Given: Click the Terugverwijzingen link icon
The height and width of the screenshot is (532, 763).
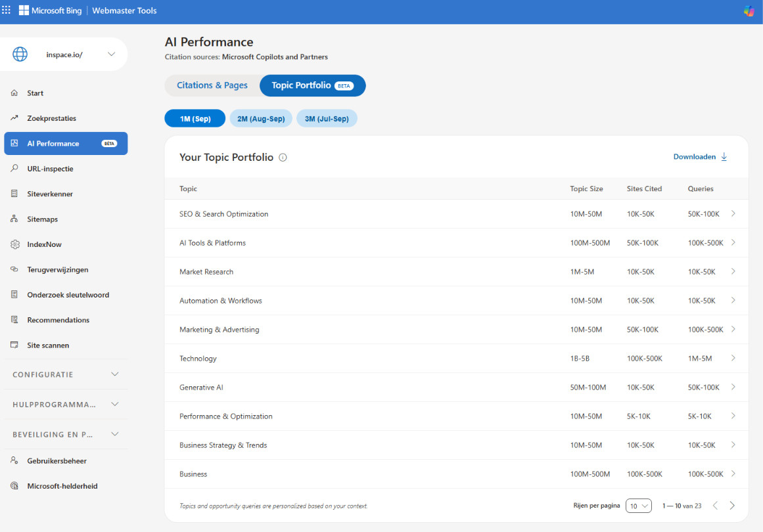Looking at the screenshot, I should pyautogui.click(x=14, y=269).
